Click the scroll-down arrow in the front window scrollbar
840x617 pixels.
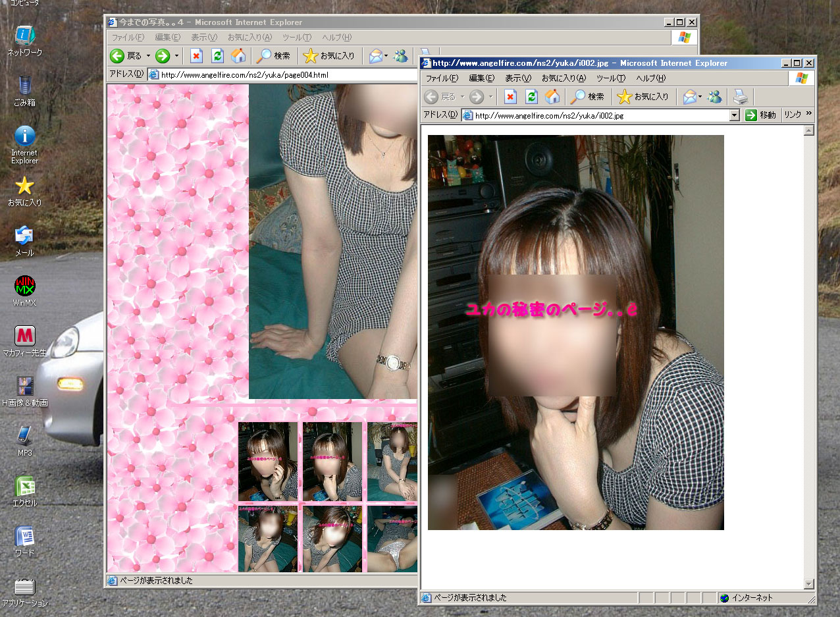tap(809, 584)
